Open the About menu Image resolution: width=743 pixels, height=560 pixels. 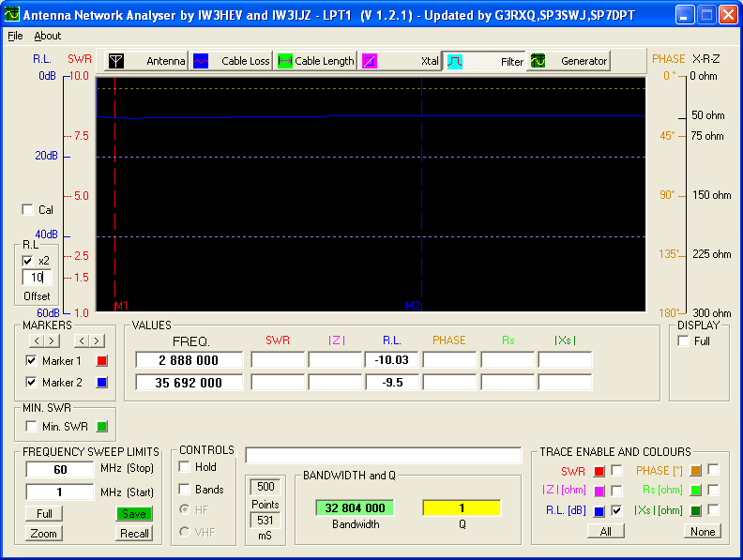(x=48, y=36)
